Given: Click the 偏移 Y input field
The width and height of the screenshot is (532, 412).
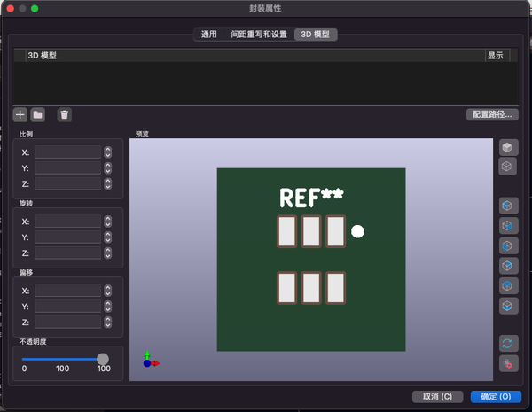Looking at the screenshot, I should (x=68, y=307).
